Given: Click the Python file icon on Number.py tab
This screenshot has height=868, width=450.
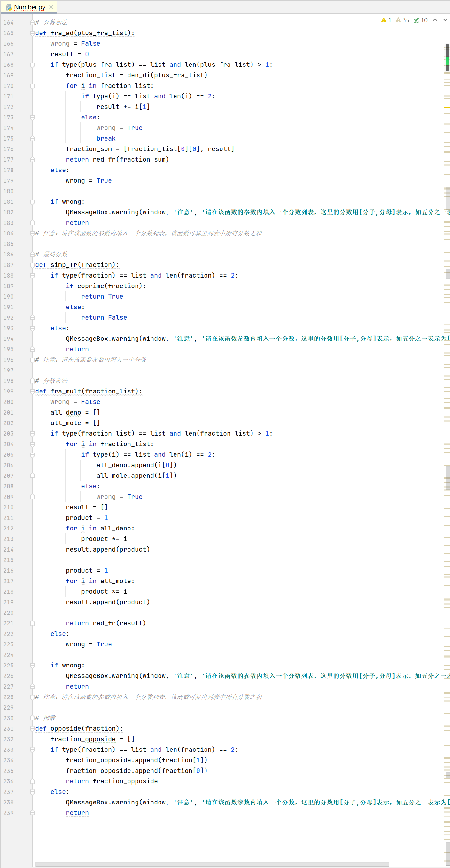Looking at the screenshot, I should pyautogui.click(x=9, y=7).
